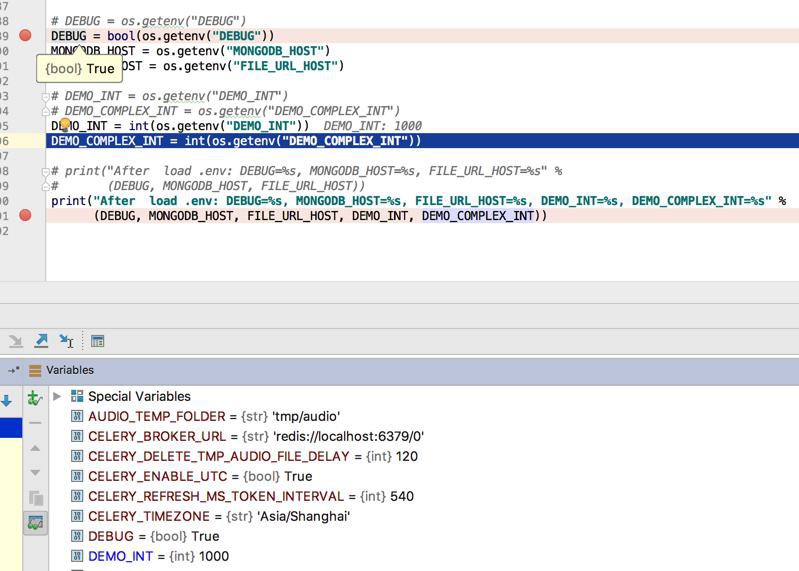Expand the Special Variables node

(x=57, y=396)
